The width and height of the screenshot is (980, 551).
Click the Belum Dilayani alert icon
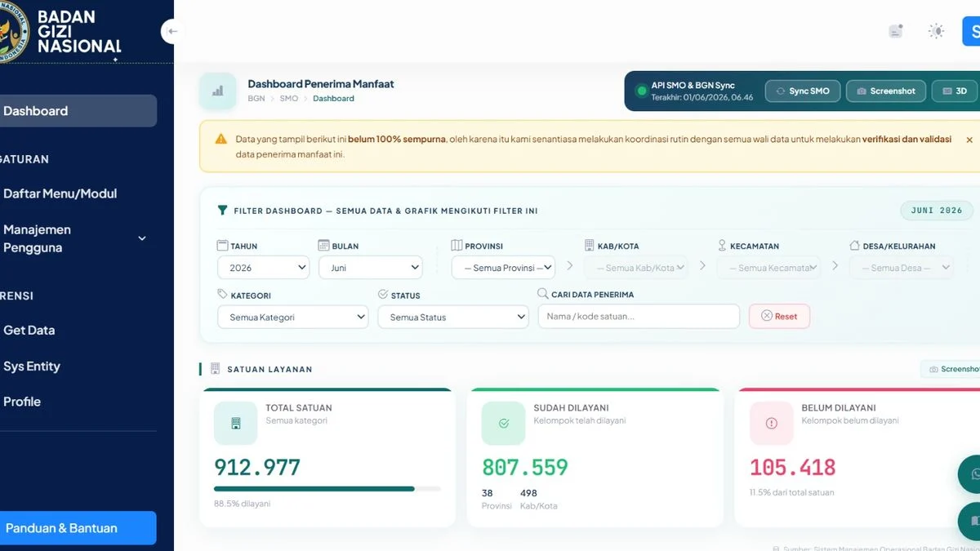click(x=771, y=423)
